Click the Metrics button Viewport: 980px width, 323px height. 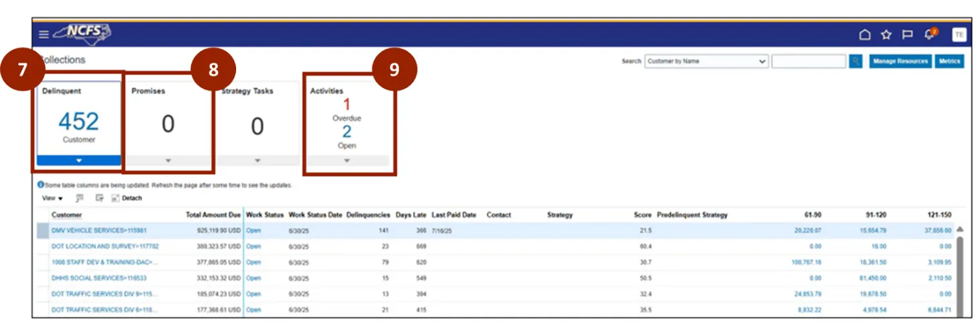pyautogui.click(x=949, y=61)
